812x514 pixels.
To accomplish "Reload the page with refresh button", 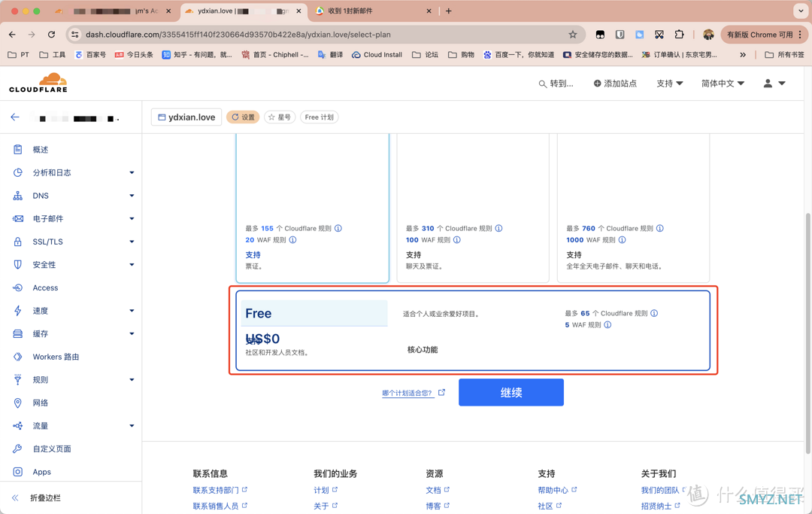I will [51, 35].
